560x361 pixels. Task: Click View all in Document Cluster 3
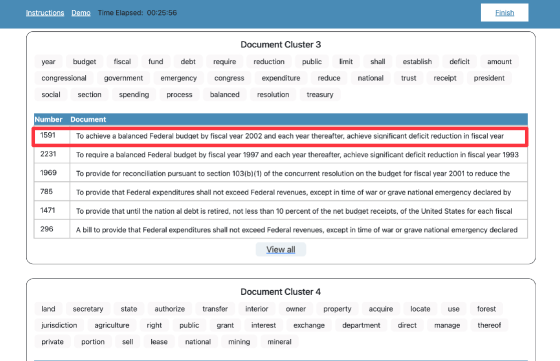tap(281, 249)
